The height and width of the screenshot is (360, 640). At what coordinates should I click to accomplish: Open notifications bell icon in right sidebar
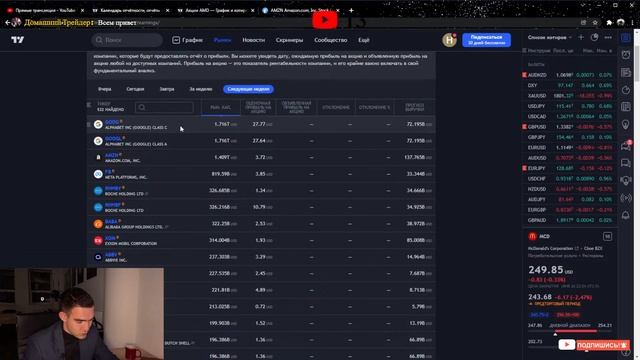(x=626, y=215)
